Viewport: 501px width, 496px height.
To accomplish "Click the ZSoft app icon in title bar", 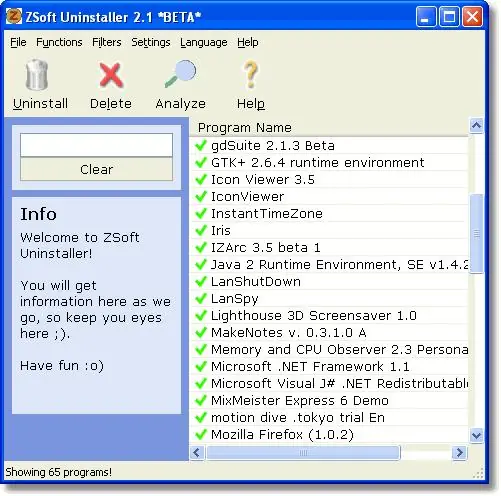I will 14,16.
